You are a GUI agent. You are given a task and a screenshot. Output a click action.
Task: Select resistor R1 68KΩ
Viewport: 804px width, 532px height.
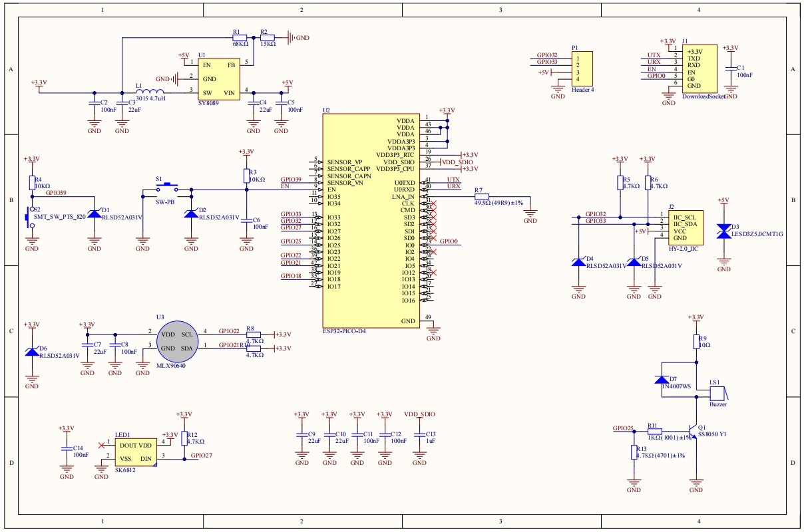pos(239,38)
